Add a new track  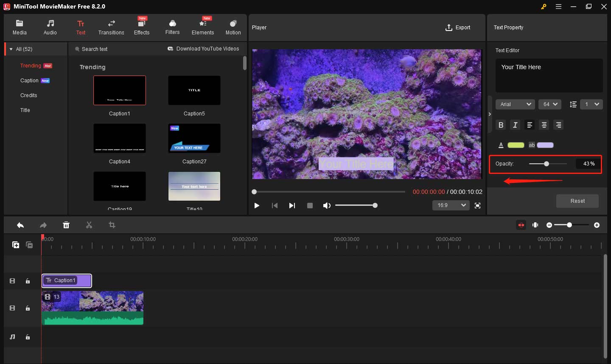[16, 245]
